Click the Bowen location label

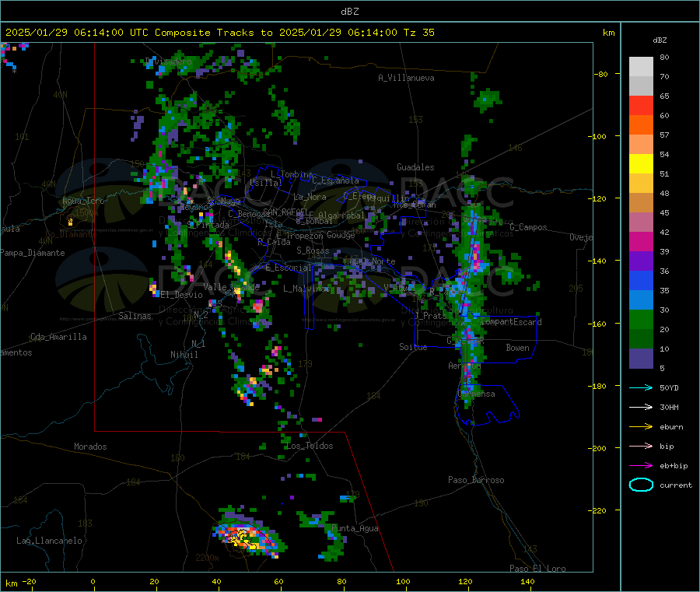(518, 348)
